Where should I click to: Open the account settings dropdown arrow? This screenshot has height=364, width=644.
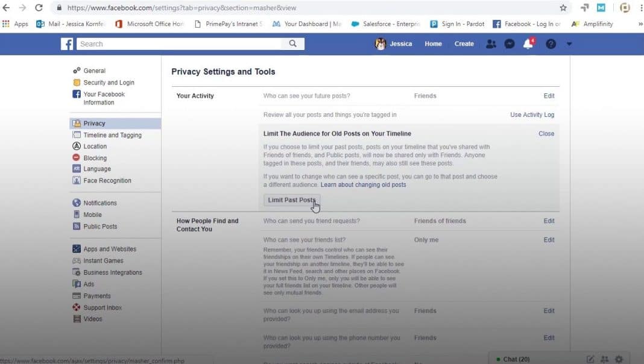pos(569,43)
